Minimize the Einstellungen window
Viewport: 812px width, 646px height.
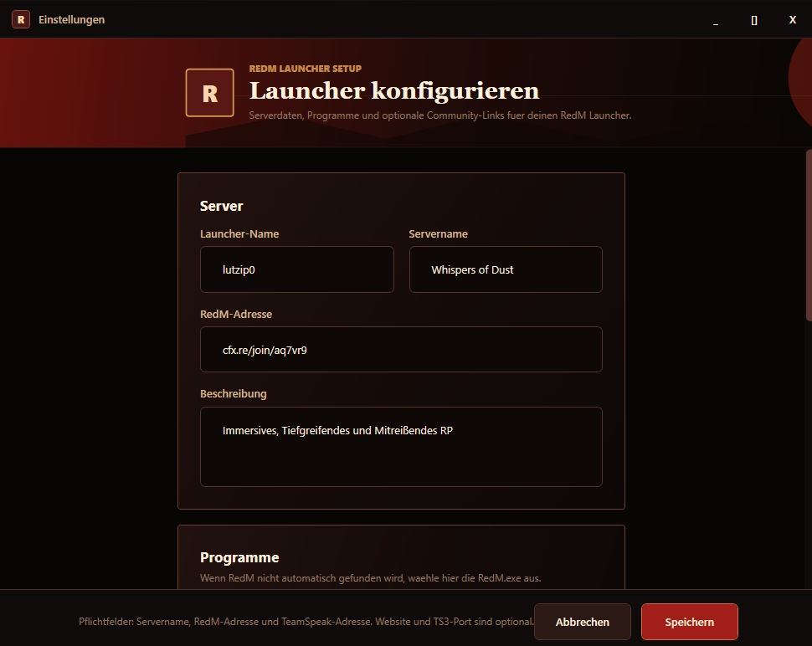(x=716, y=20)
